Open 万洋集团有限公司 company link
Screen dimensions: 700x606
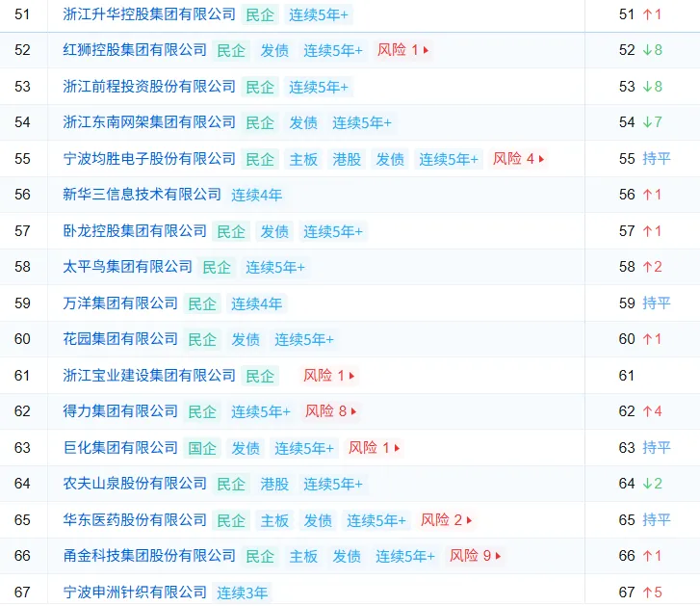click(x=120, y=303)
